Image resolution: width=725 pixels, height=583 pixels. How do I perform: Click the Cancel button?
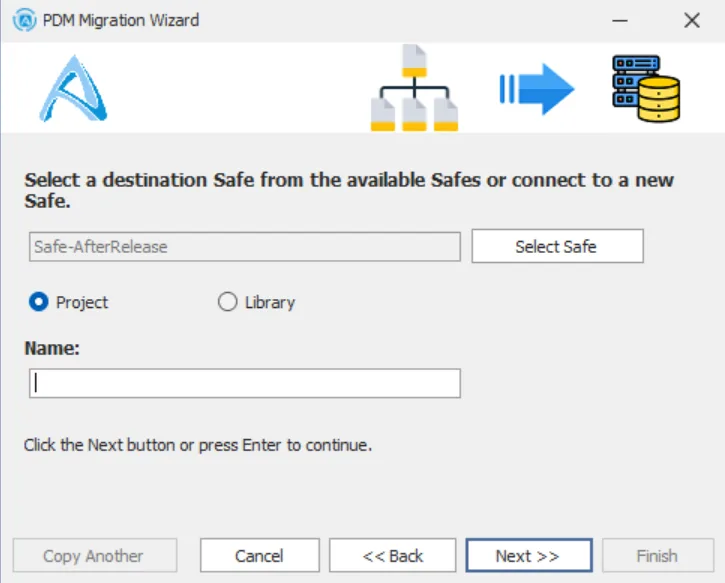click(259, 556)
